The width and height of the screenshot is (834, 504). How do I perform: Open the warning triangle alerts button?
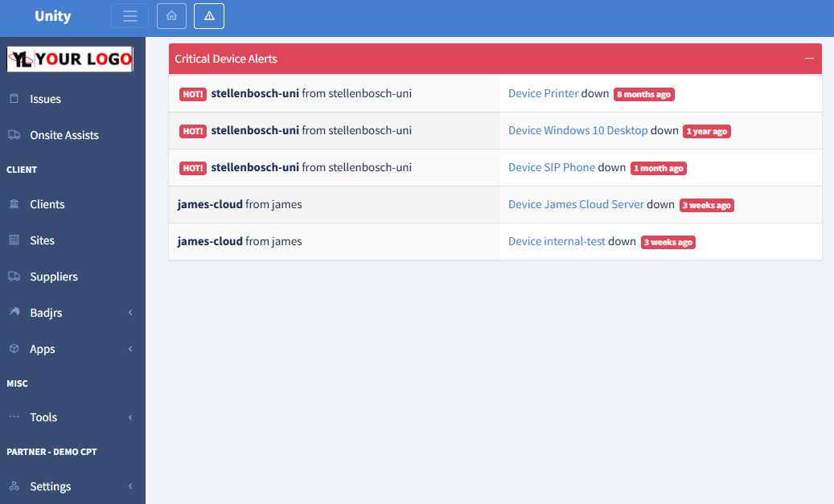(209, 16)
